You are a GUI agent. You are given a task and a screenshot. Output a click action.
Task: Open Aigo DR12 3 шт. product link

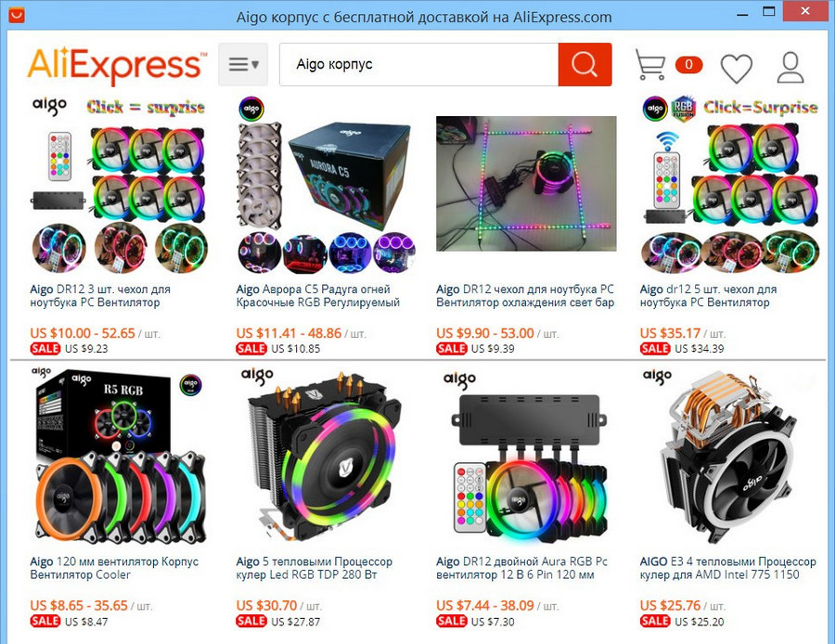pos(100,296)
